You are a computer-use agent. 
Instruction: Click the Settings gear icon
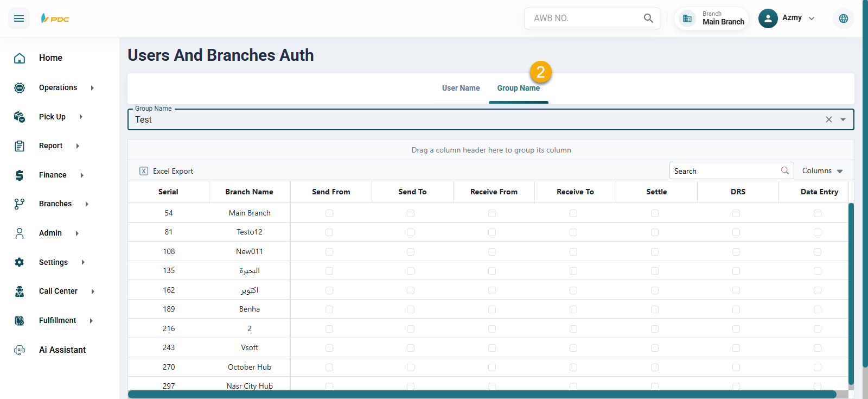point(20,262)
